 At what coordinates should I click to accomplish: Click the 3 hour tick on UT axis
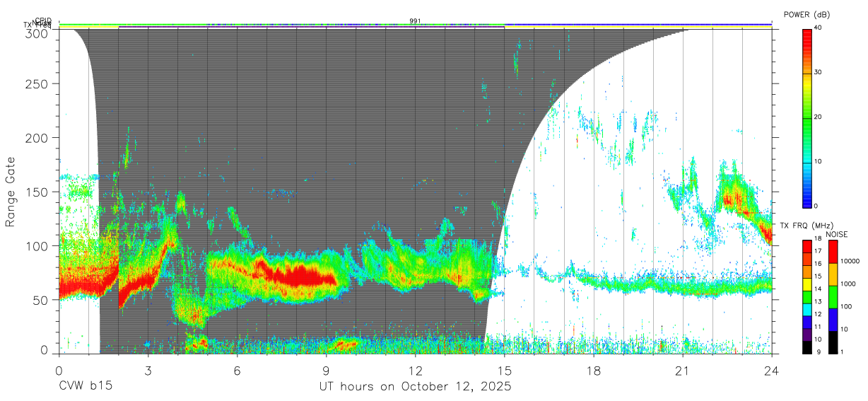[x=148, y=370]
